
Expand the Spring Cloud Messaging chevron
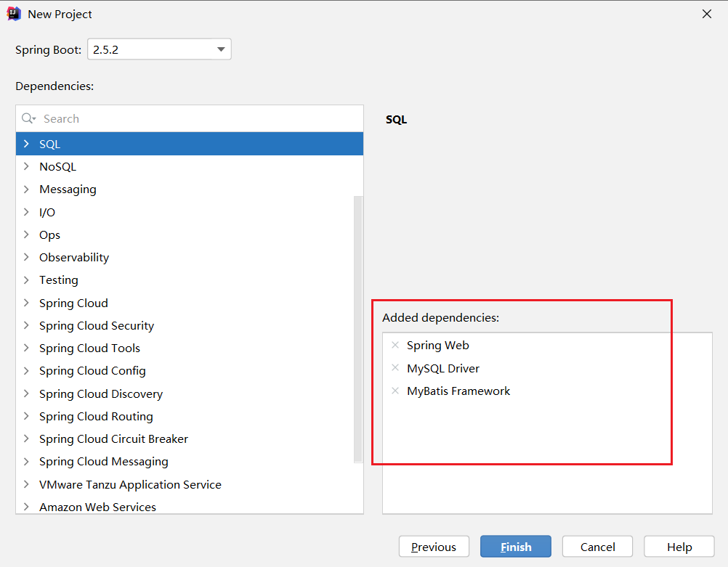26,462
